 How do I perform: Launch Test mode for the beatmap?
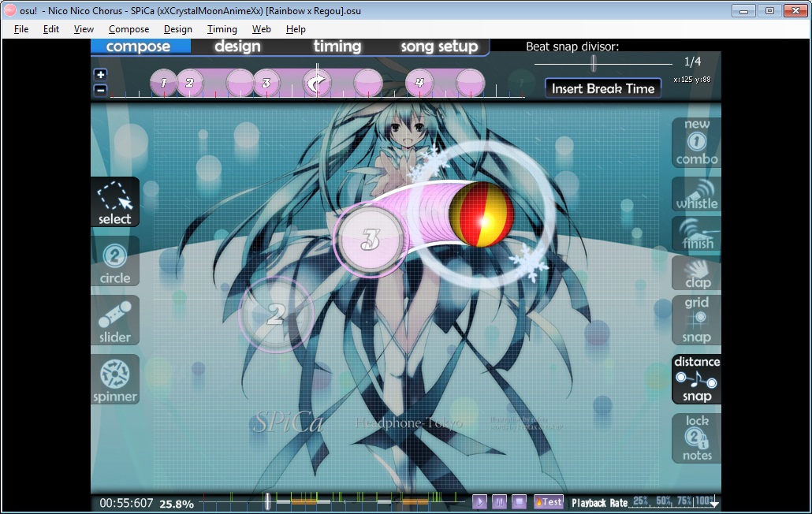[549, 501]
